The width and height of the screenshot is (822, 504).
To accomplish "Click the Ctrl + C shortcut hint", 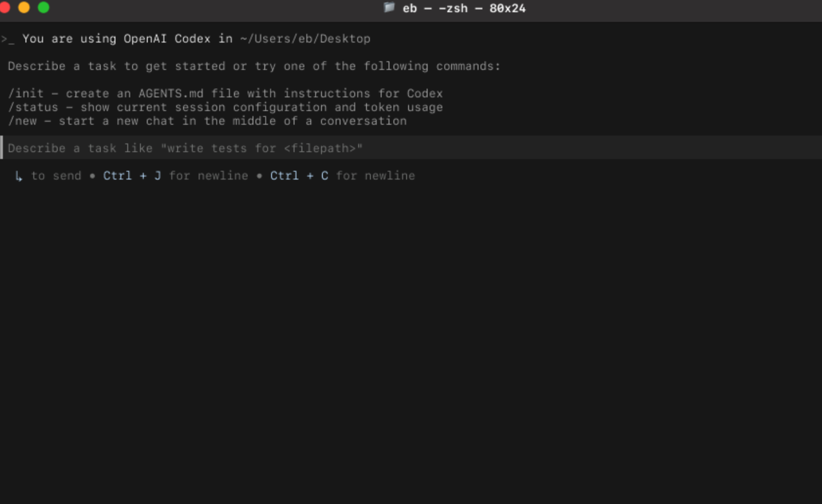I will click(x=298, y=176).
